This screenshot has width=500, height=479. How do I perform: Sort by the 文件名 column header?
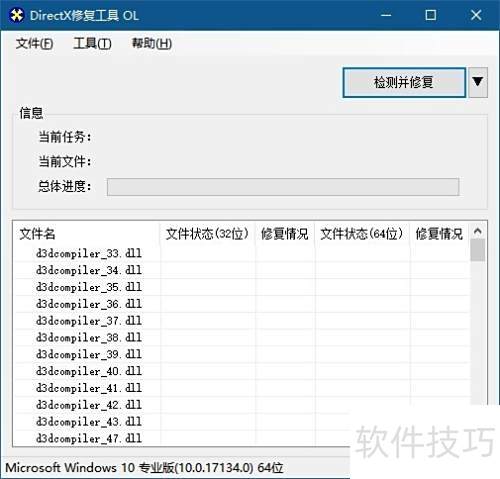tap(87, 234)
